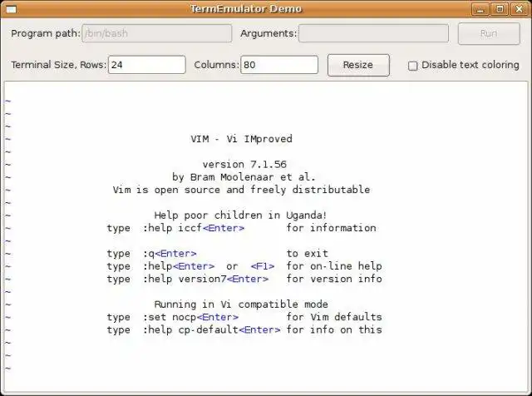Click the "for on-line help" text
This screenshot has height=396, width=532.
click(x=334, y=266)
